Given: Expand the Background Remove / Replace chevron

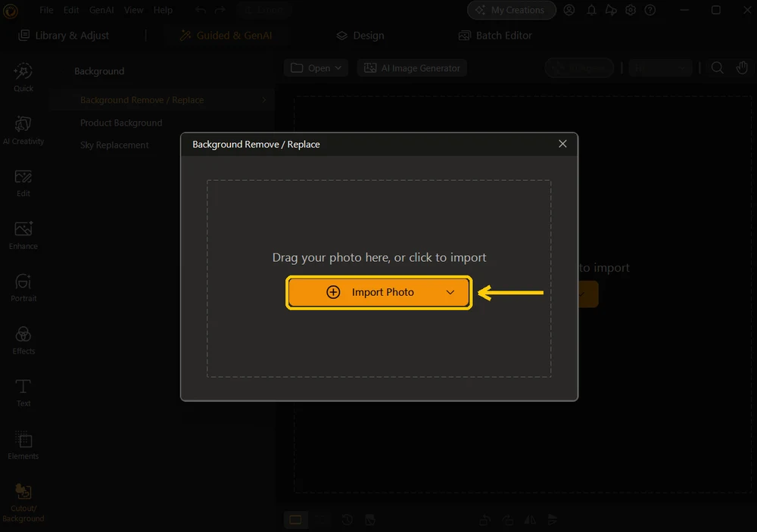Looking at the screenshot, I should click(x=264, y=100).
